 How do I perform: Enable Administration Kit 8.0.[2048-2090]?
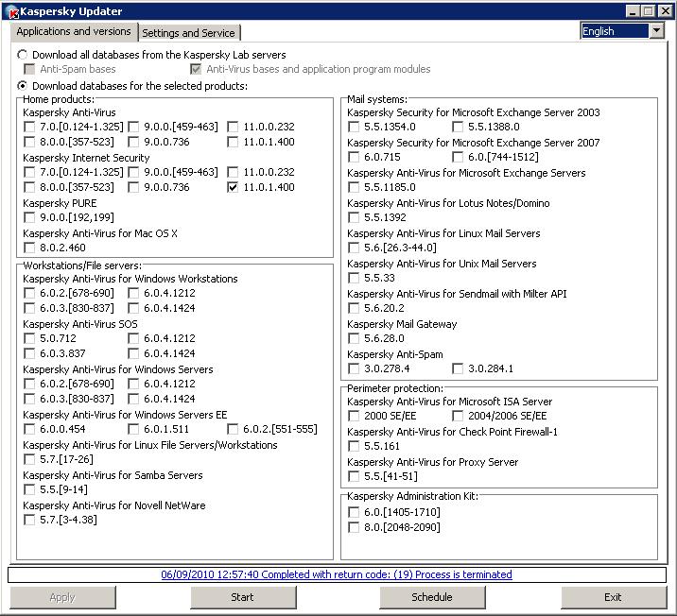(x=354, y=527)
